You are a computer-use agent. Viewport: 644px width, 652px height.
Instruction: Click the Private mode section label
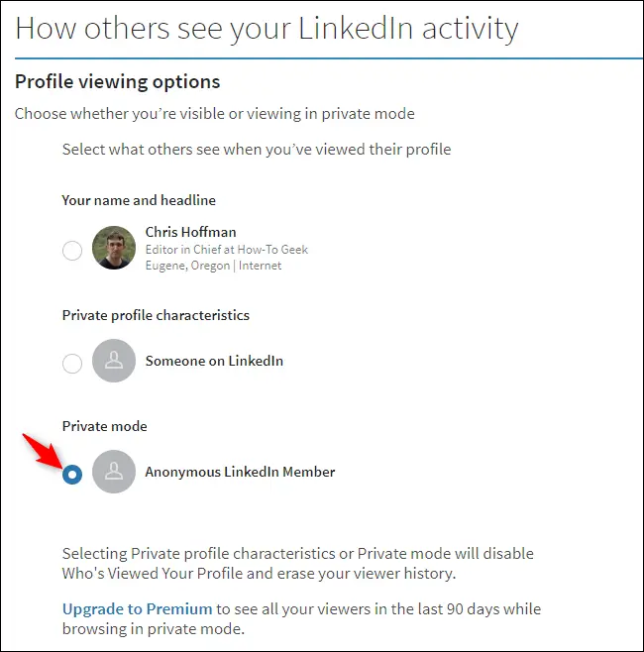[x=104, y=426]
